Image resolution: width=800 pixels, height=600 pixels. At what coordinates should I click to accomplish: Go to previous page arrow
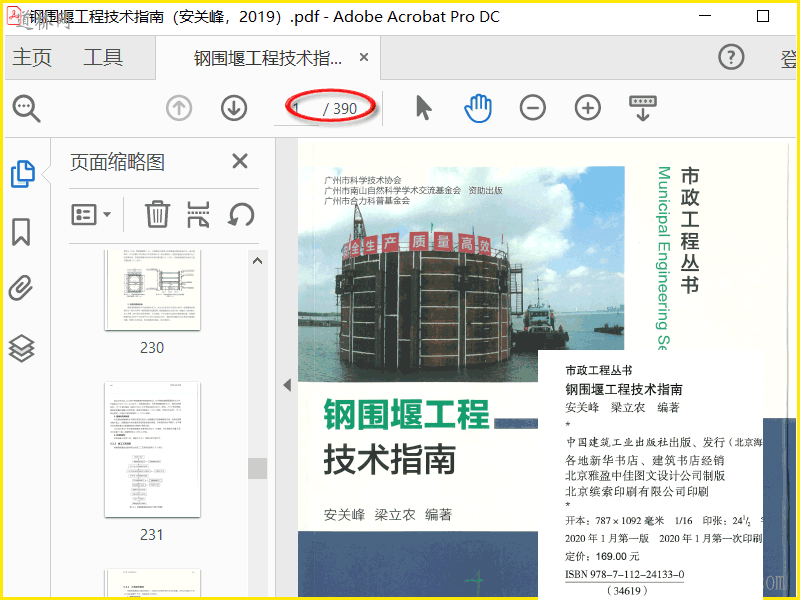click(x=179, y=108)
